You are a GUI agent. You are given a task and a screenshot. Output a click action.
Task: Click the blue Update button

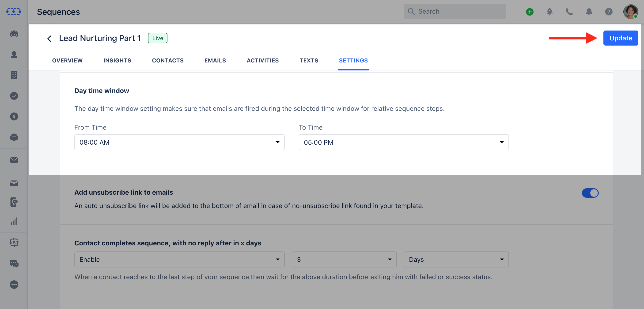click(x=621, y=38)
